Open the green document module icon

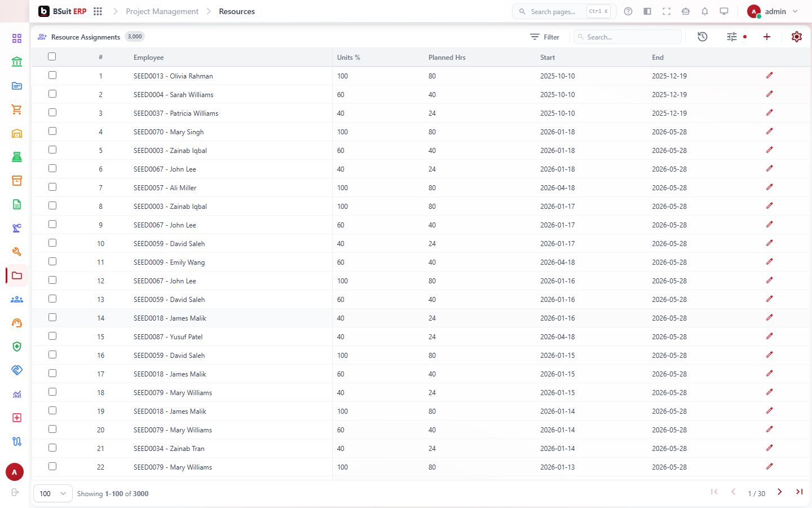coord(17,204)
